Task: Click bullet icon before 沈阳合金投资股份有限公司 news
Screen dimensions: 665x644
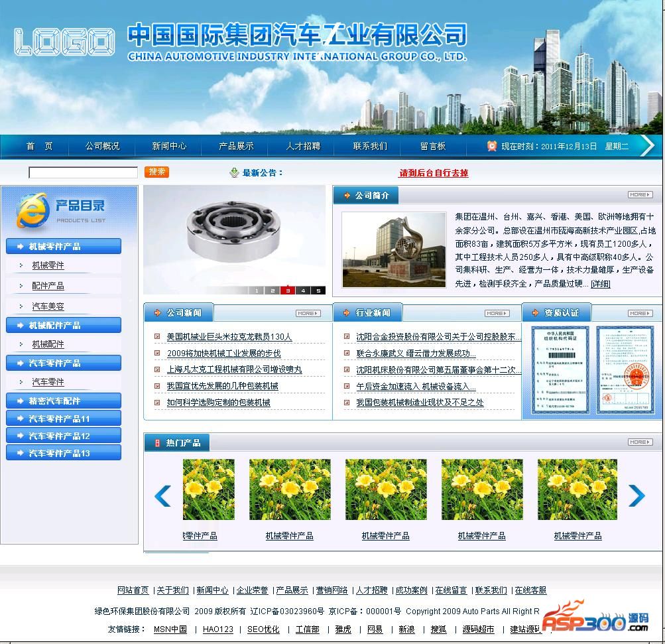Action: 347,336
